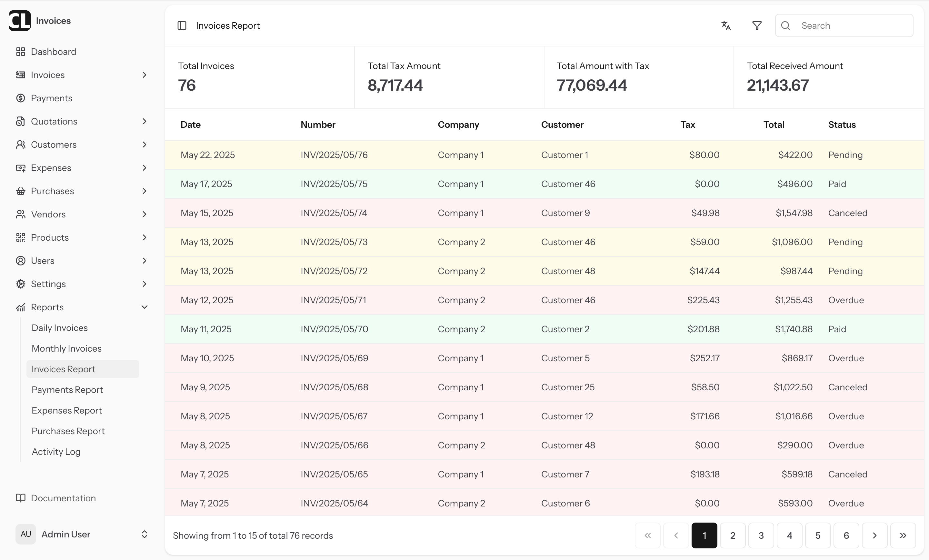929x560 pixels.
Task: Jump to the last page button
Action: (x=903, y=535)
